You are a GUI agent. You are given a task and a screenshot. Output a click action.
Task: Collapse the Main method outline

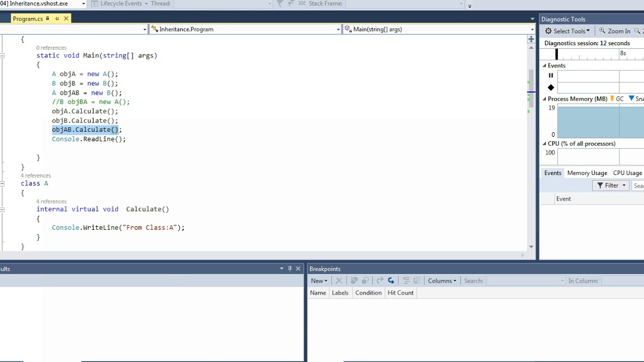coord(2,55)
